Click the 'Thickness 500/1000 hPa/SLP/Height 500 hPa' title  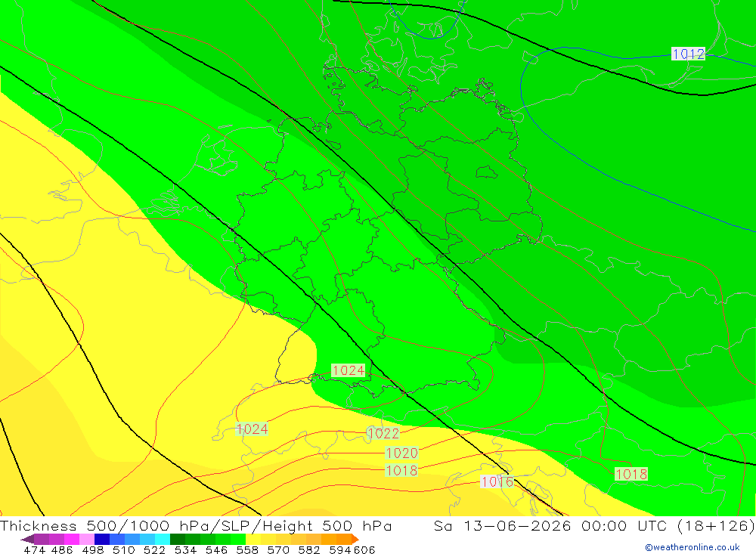tap(196, 525)
